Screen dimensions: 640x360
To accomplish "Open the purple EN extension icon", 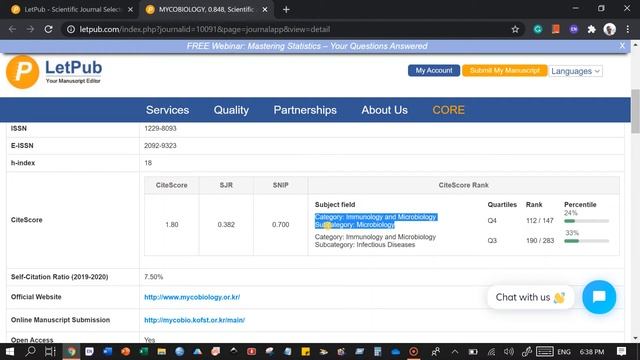I will point(573,29).
